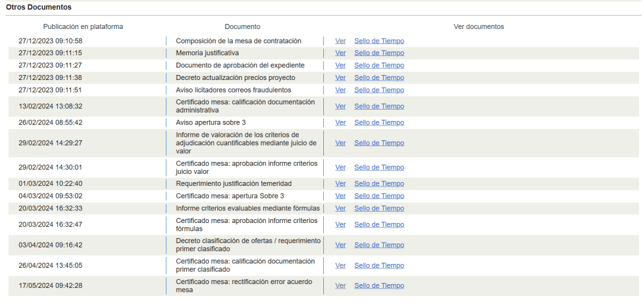Open timestamp for aprobación informe criterios juicio valor
Screen dimensions: 644x303
click(379, 168)
